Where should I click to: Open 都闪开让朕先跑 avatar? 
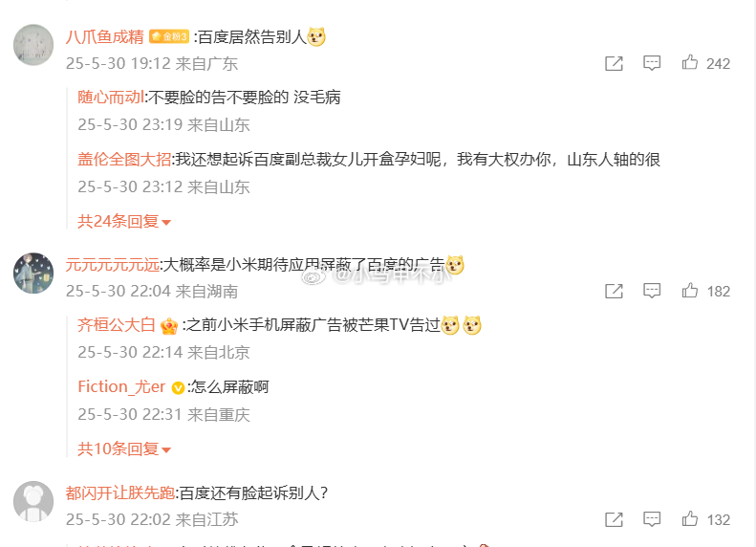click(33, 501)
